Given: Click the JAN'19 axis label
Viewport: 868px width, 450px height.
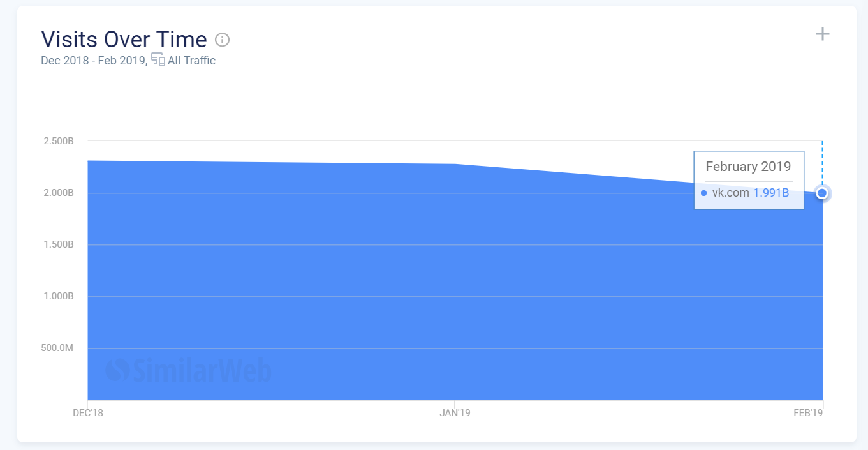Looking at the screenshot, I should click(x=455, y=413).
